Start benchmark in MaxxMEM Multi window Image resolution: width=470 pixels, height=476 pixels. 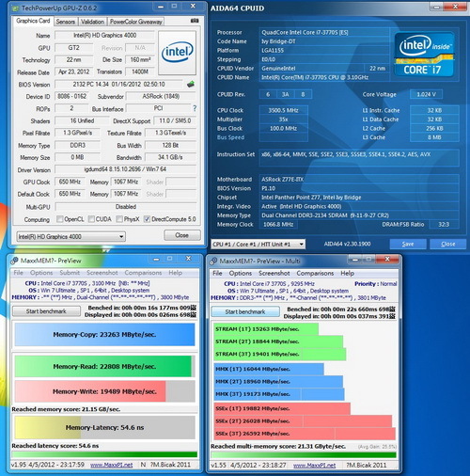[245, 311]
